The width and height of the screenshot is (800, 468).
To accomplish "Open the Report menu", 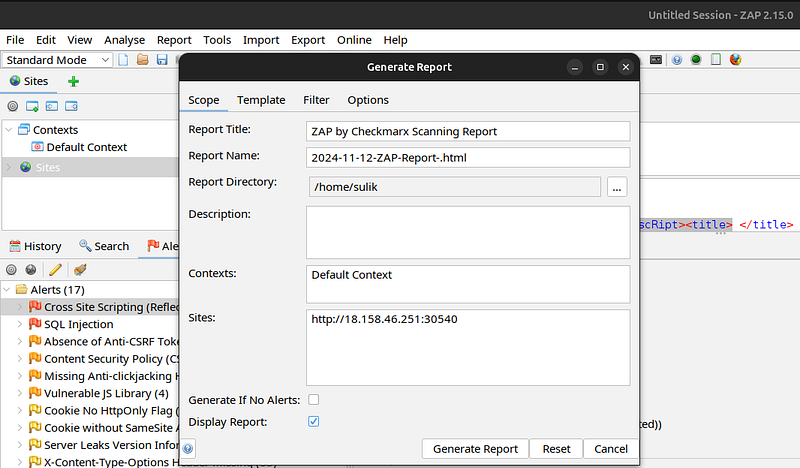I will pyautogui.click(x=174, y=40).
